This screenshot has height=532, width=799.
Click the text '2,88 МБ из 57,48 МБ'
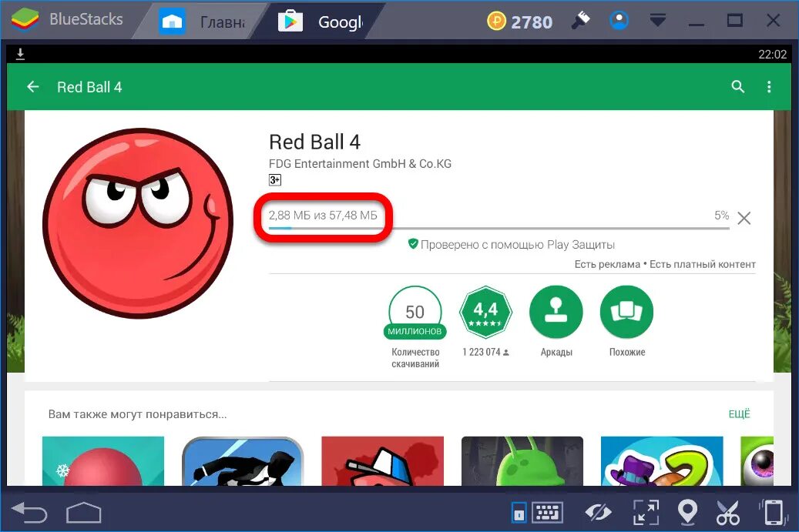[323, 216]
